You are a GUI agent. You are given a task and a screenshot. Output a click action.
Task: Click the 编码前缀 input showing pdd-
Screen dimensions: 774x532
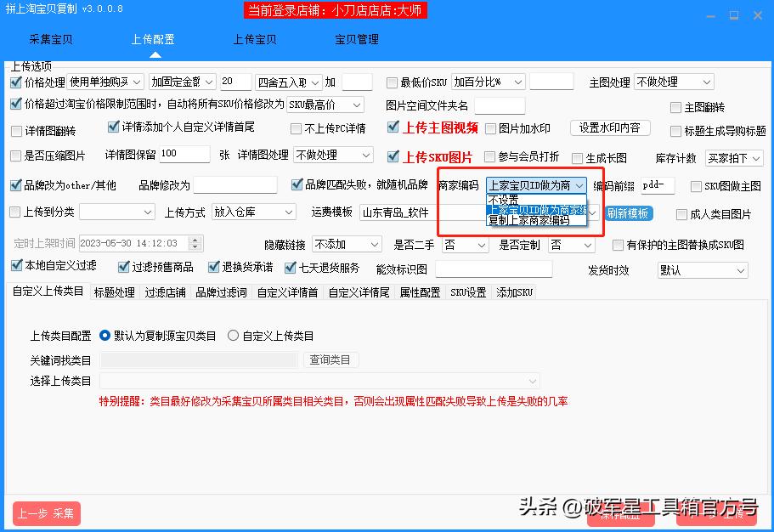pos(657,185)
